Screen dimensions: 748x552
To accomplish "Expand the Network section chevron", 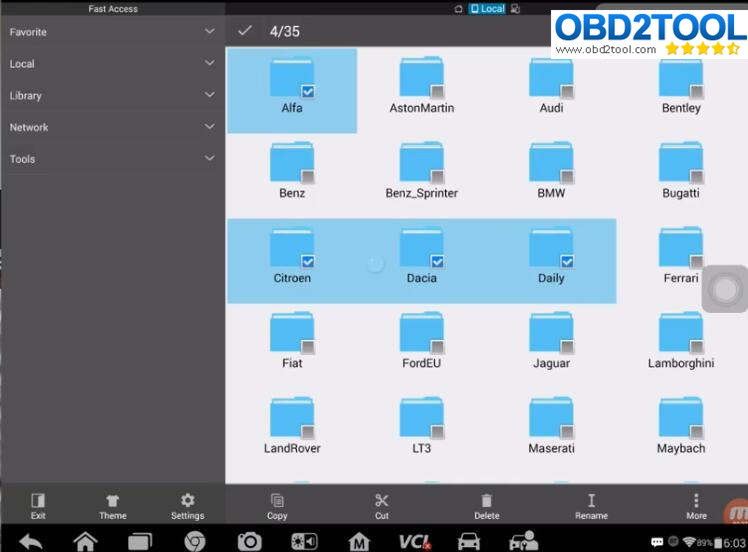I will click(209, 126).
